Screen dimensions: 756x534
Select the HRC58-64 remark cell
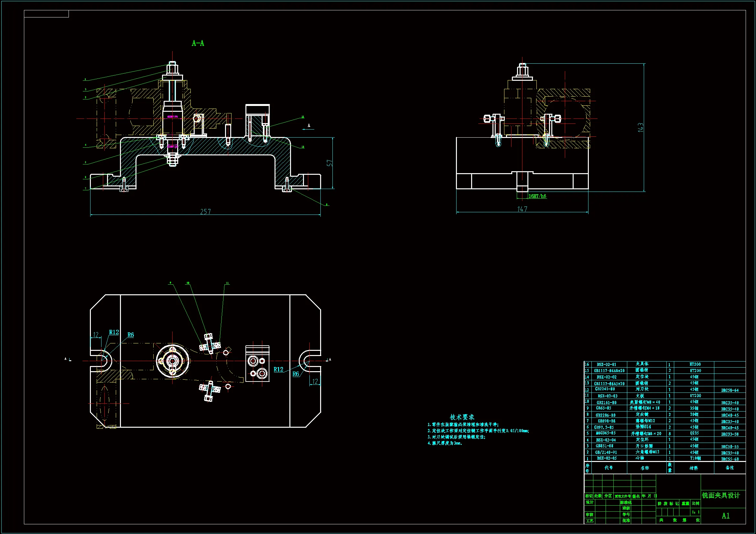pos(730,390)
